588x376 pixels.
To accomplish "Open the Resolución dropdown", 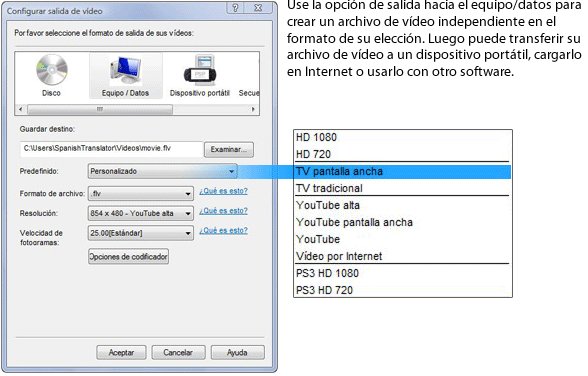I will click(141, 213).
